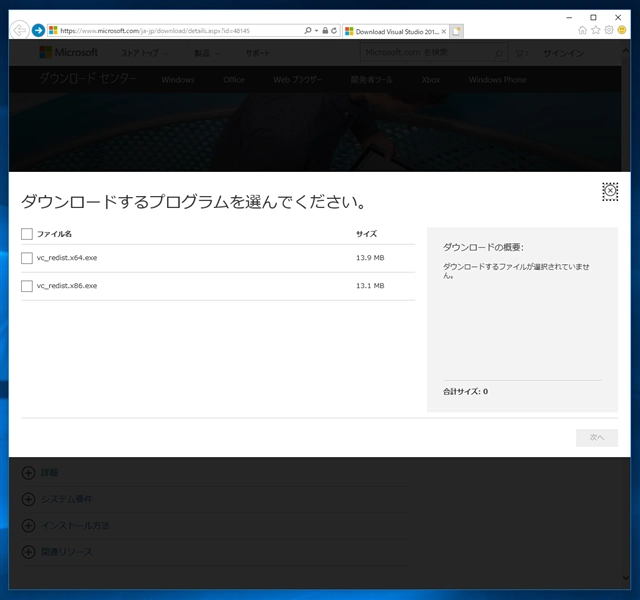Image resolution: width=640 pixels, height=600 pixels.
Task: Click the blue Forward arrow button
Action: (38, 30)
